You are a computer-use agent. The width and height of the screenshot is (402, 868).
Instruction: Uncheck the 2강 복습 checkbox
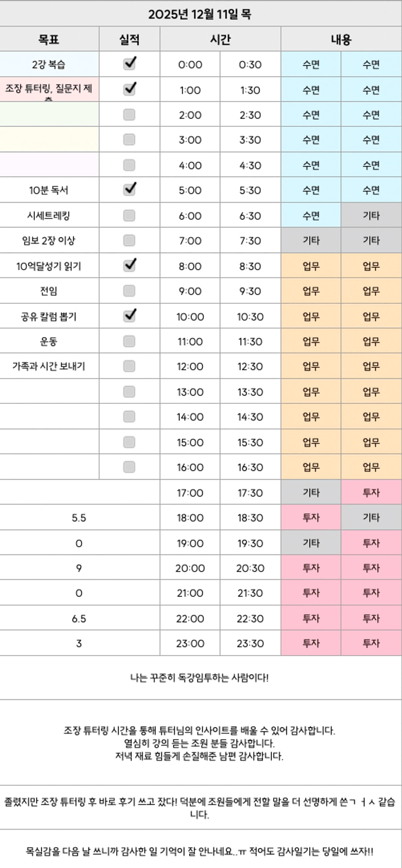pyautogui.click(x=129, y=64)
